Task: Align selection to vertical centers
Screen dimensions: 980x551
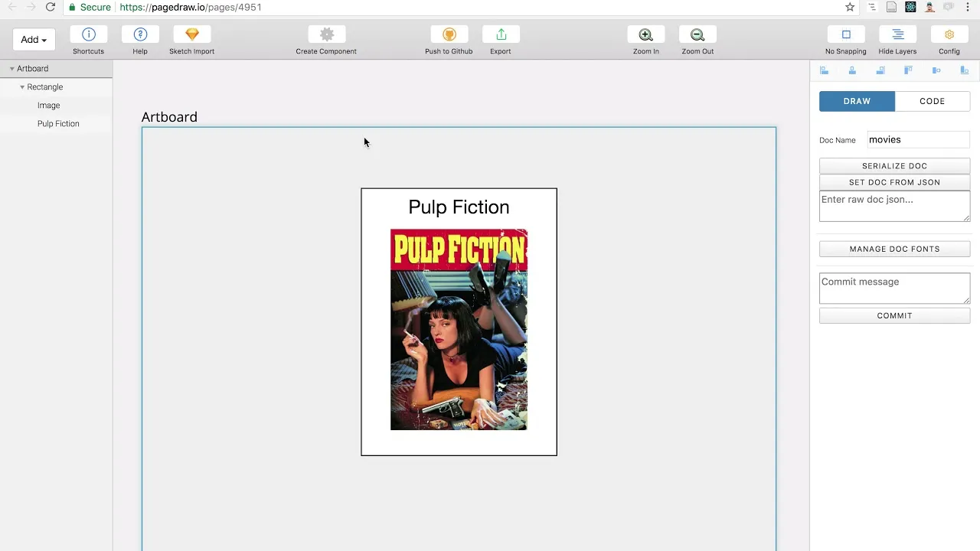Action: click(x=936, y=70)
